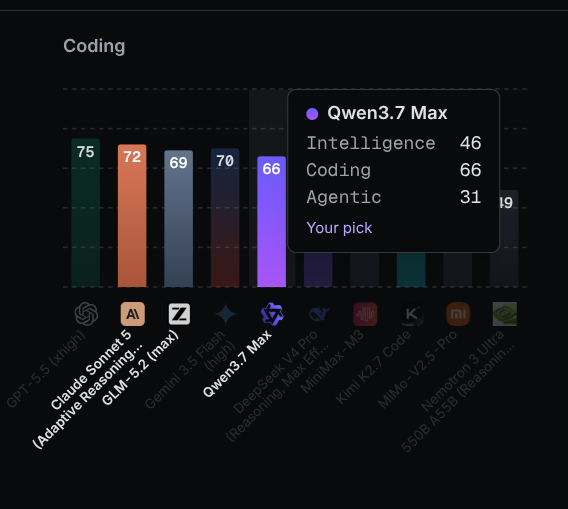Click the 'Claude Sonnet 5' axis label
Screen dimensions: 568x509
pyautogui.click(x=91, y=370)
